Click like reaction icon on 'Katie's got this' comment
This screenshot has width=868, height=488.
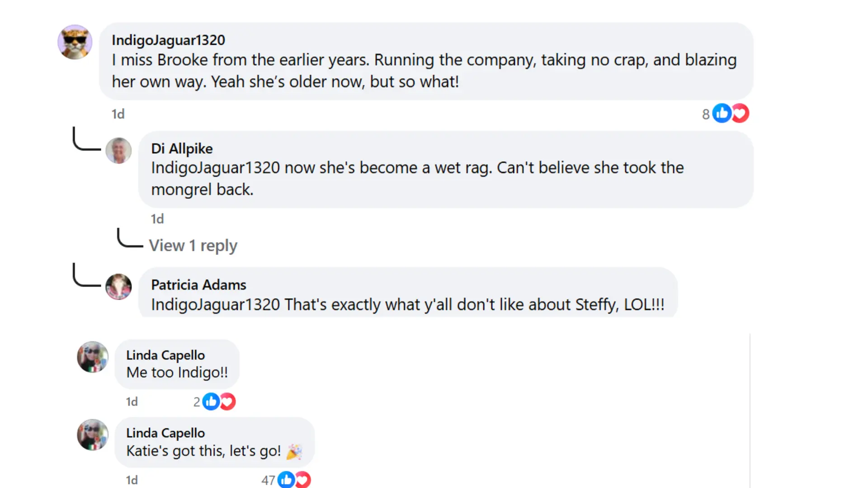286,479
